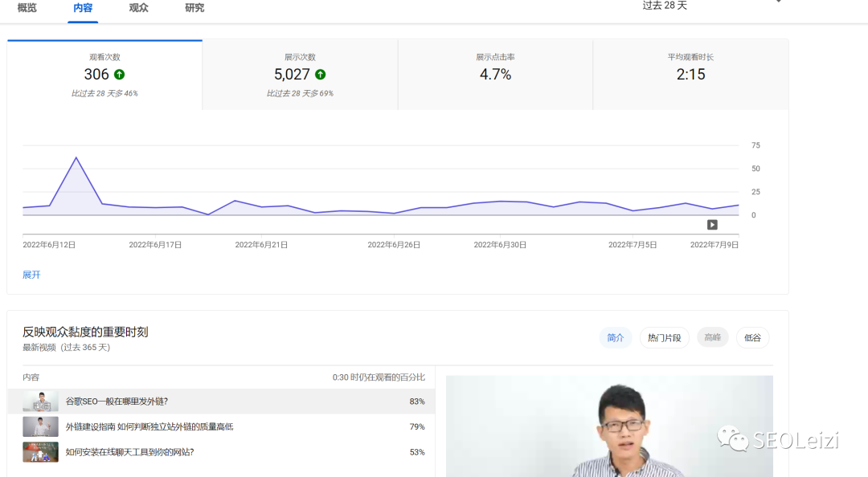
Task: Open the 观众 tab
Action: [138, 8]
